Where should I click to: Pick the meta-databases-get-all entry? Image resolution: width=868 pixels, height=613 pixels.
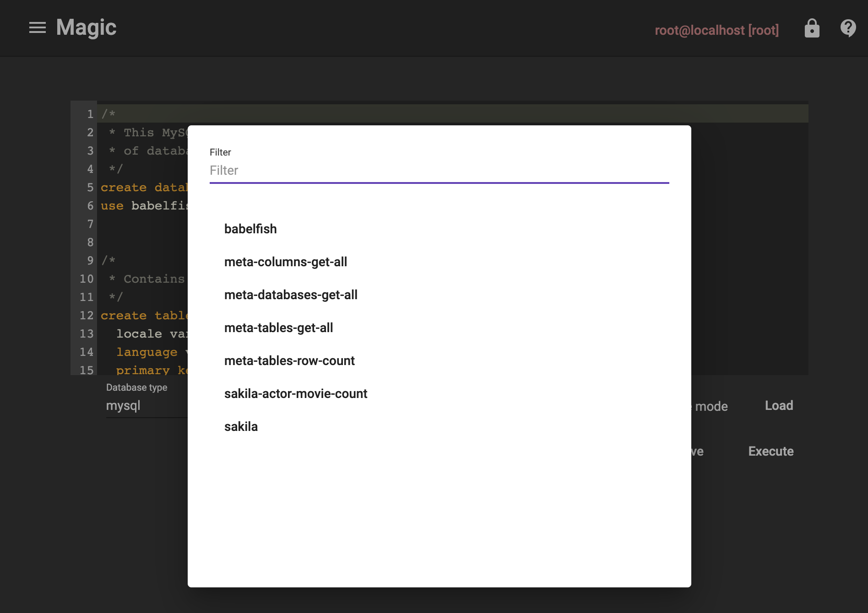click(291, 295)
